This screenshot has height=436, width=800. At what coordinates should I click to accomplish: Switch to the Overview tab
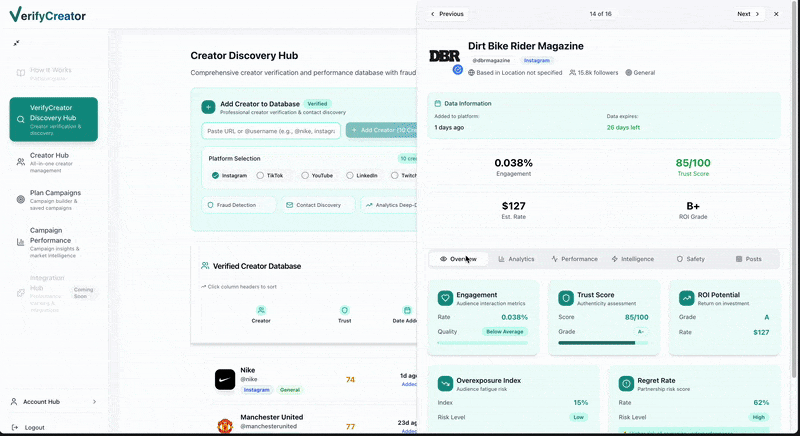pos(458,259)
